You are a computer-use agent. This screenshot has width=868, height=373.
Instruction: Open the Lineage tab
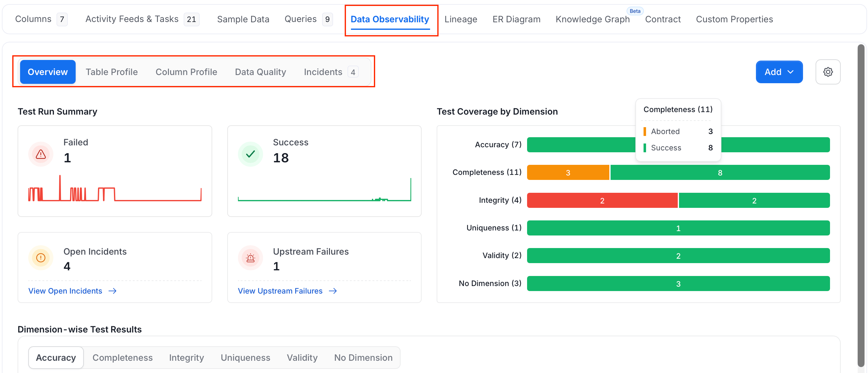(461, 19)
